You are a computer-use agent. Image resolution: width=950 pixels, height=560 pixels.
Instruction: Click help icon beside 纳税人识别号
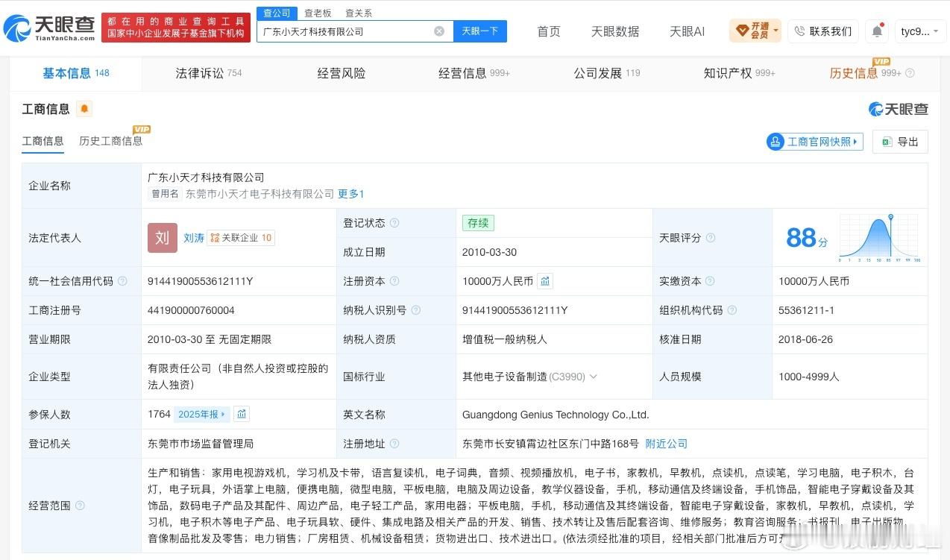pyautogui.click(x=416, y=310)
